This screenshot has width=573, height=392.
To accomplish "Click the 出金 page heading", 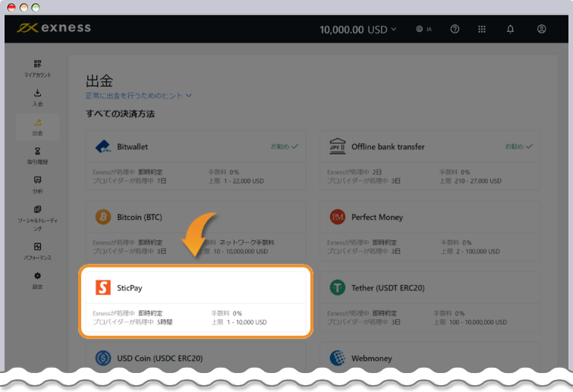I will (x=99, y=80).
